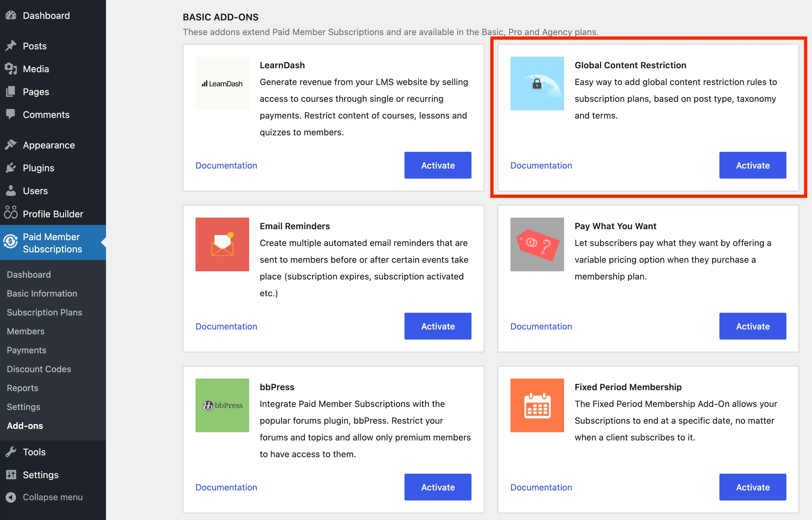Click the Pay What You Want title
This screenshot has height=520, width=812.
click(x=615, y=226)
